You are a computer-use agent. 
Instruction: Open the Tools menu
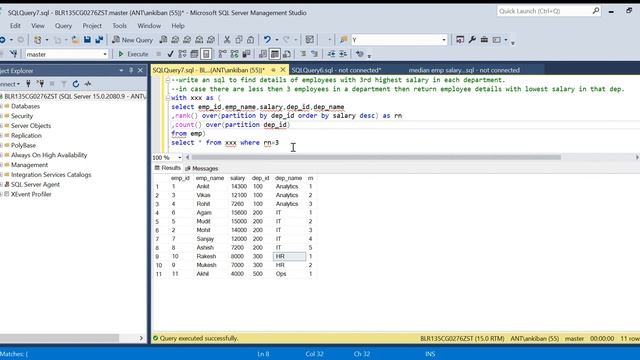[x=120, y=26]
